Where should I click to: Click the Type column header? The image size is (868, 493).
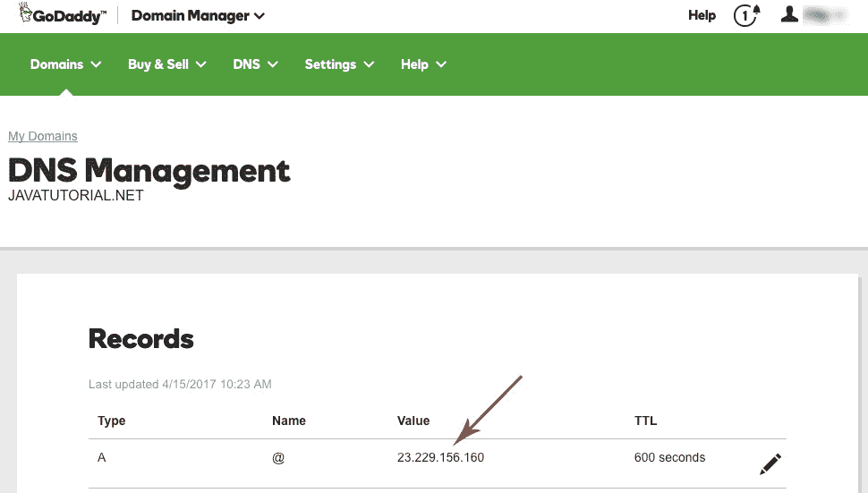111,421
